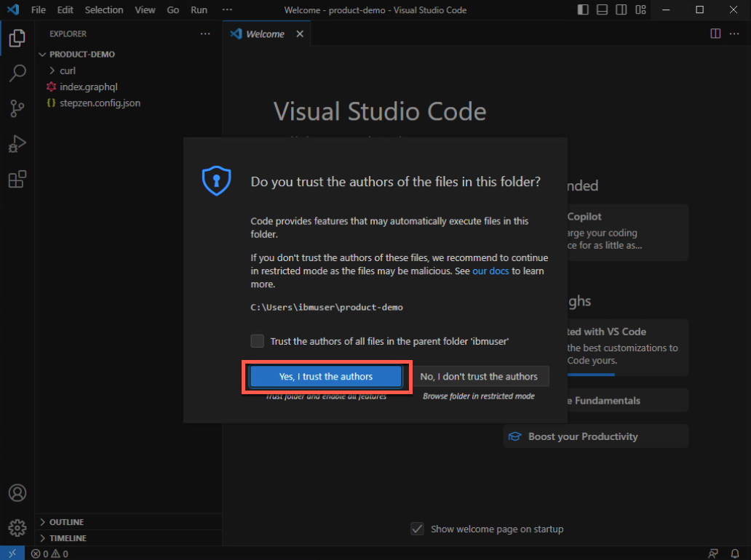Open the Source Control view icon
The width and height of the screenshot is (751, 560).
(17, 108)
